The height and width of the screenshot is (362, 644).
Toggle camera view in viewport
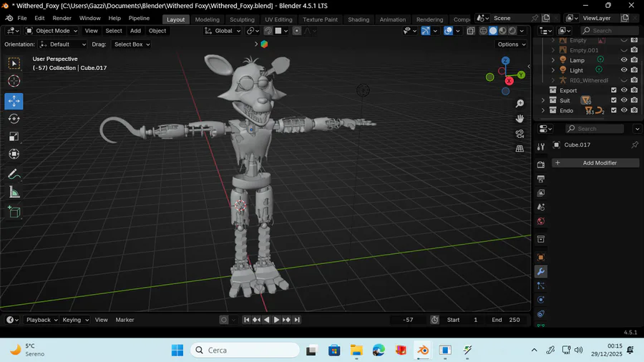[519, 134]
